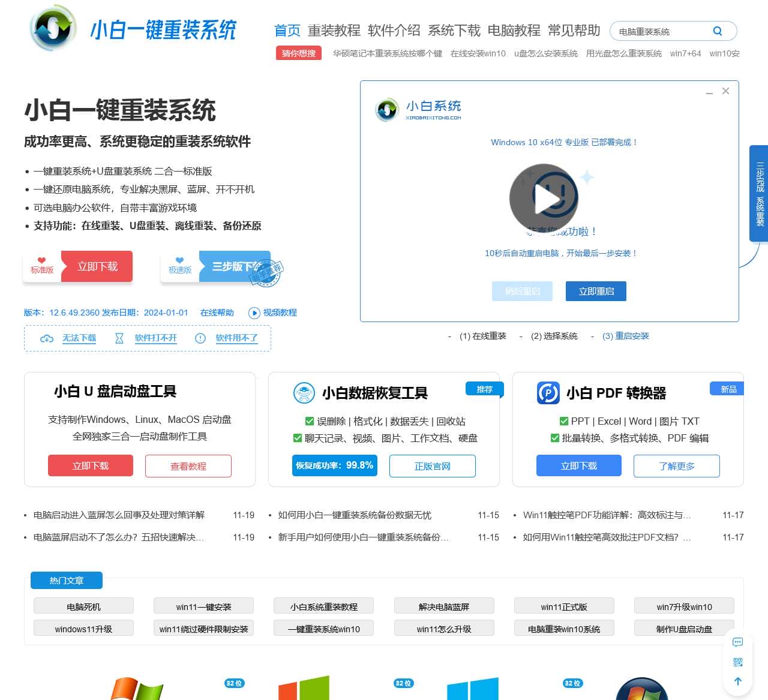Click the blue 三步版下载 button
Image resolution: width=768 pixels, height=700 pixels.
click(235, 266)
